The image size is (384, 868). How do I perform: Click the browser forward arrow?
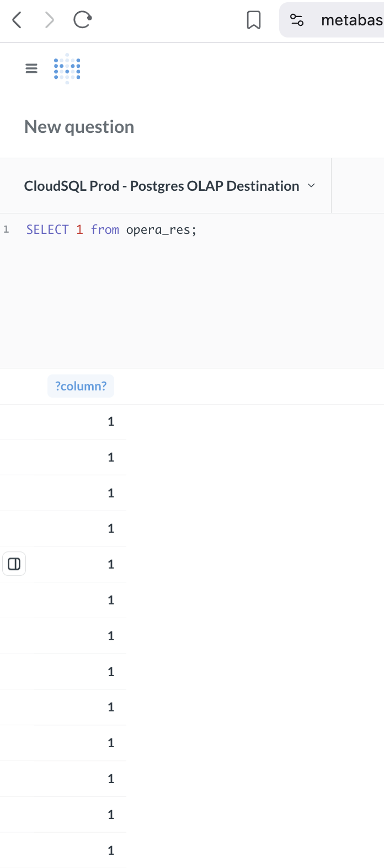[50, 20]
